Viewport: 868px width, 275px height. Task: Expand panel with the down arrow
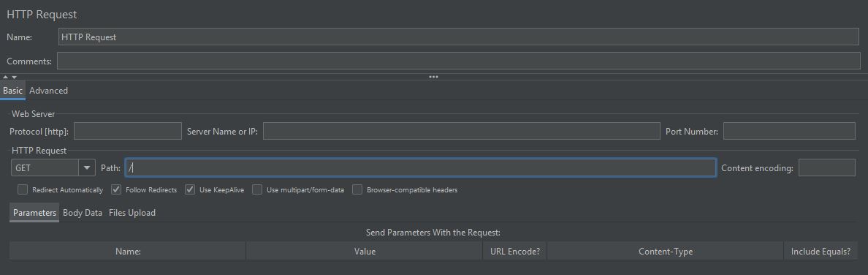point(14,77)
